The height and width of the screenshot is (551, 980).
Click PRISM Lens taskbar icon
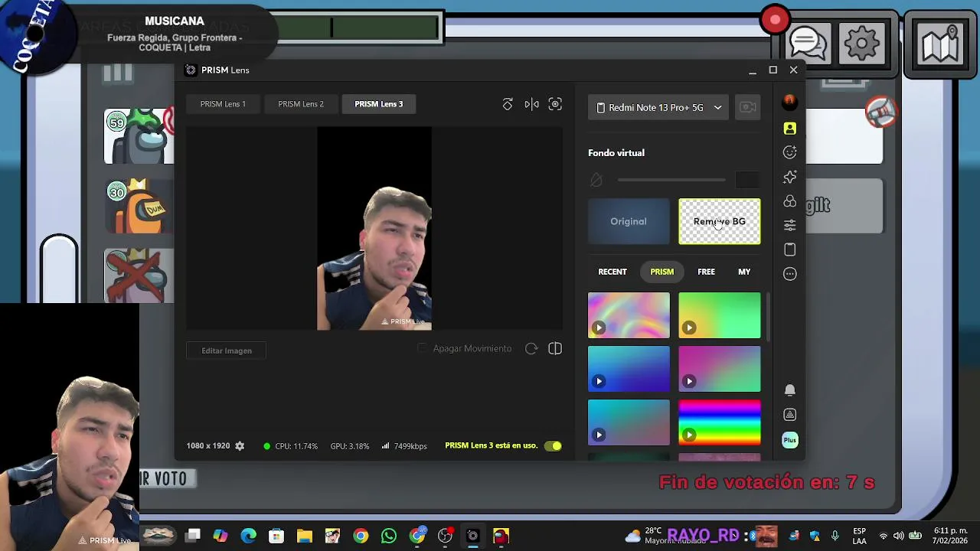[472, 536]
